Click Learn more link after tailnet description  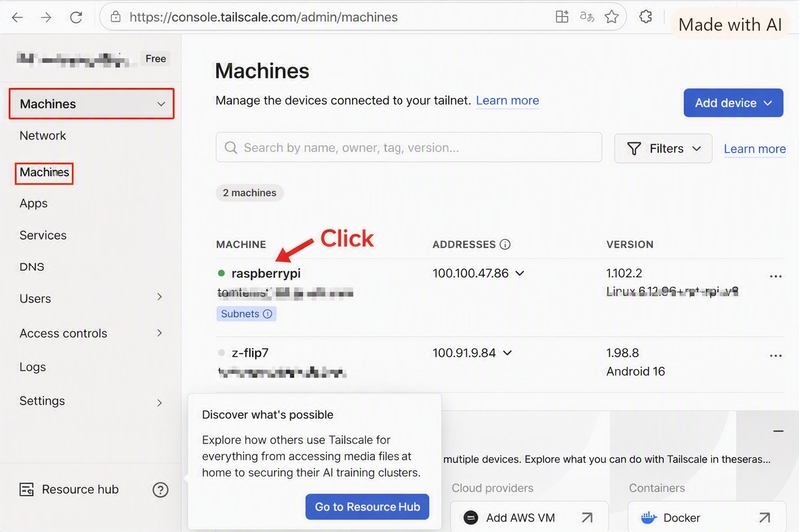point(507,100)
